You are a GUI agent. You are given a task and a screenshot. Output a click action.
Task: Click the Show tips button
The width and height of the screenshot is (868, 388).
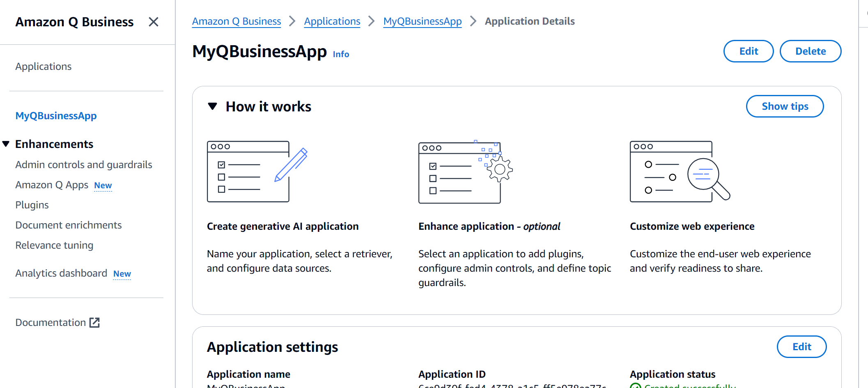(785, 106)
